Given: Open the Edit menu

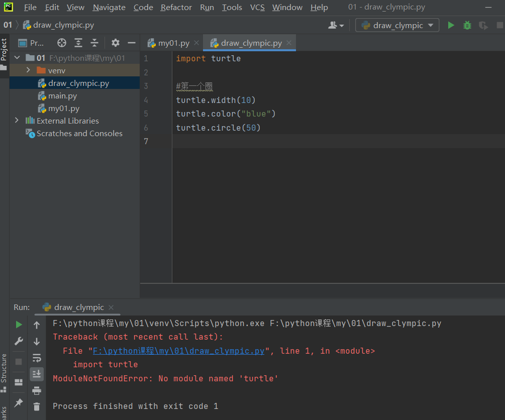Looking at the screenshot, I should pos(52,8).
